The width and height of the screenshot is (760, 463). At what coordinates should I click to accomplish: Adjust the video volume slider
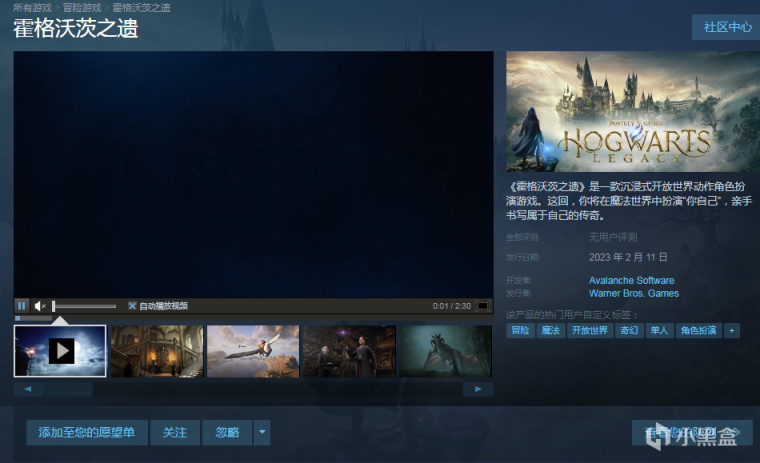tap(84, 306)
